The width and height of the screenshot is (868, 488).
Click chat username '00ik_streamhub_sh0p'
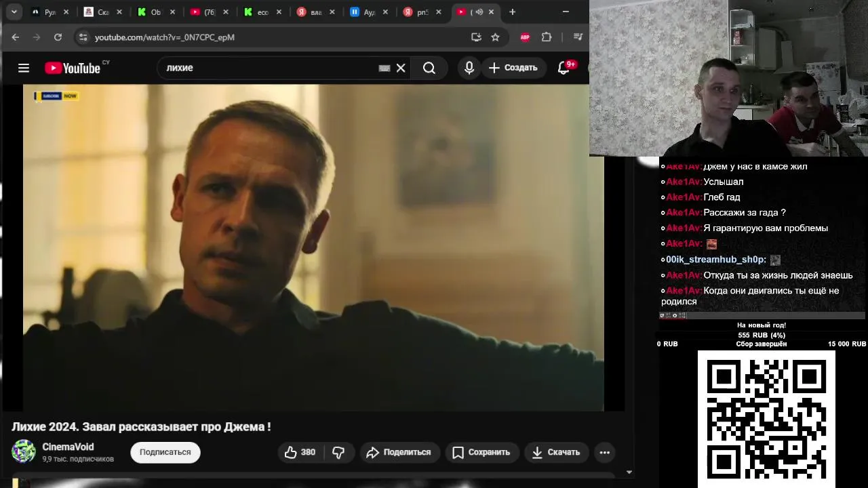click(716, 260)
